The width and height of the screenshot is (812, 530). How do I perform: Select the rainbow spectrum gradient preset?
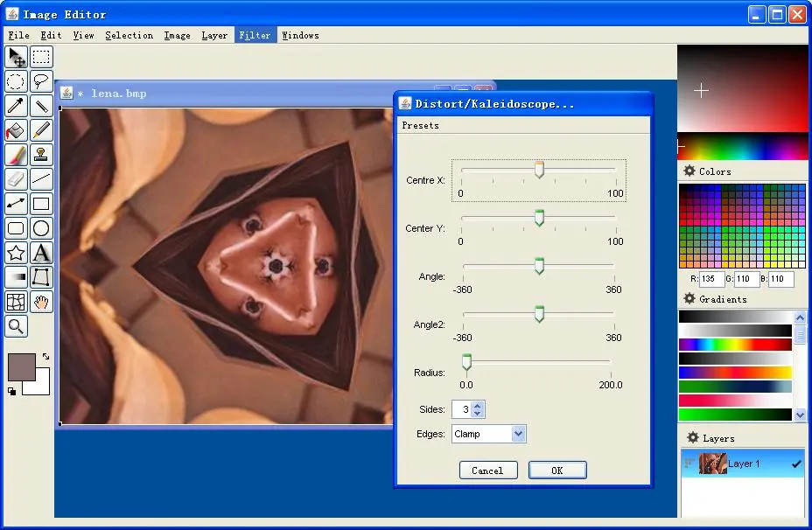pos(735,345)
